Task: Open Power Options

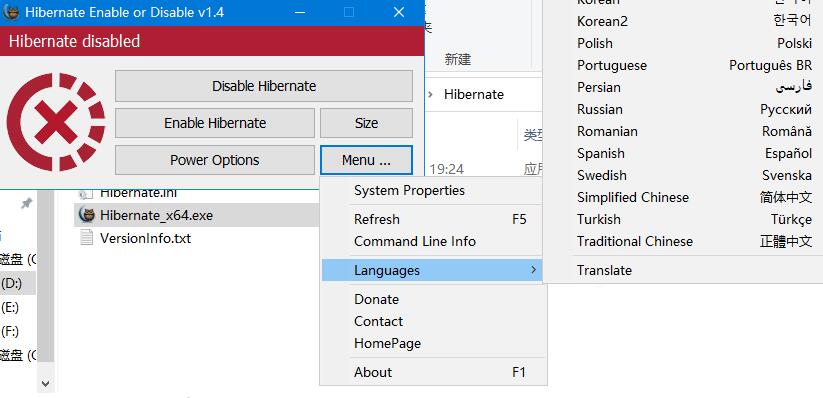Action: click(x=215, y=160)
